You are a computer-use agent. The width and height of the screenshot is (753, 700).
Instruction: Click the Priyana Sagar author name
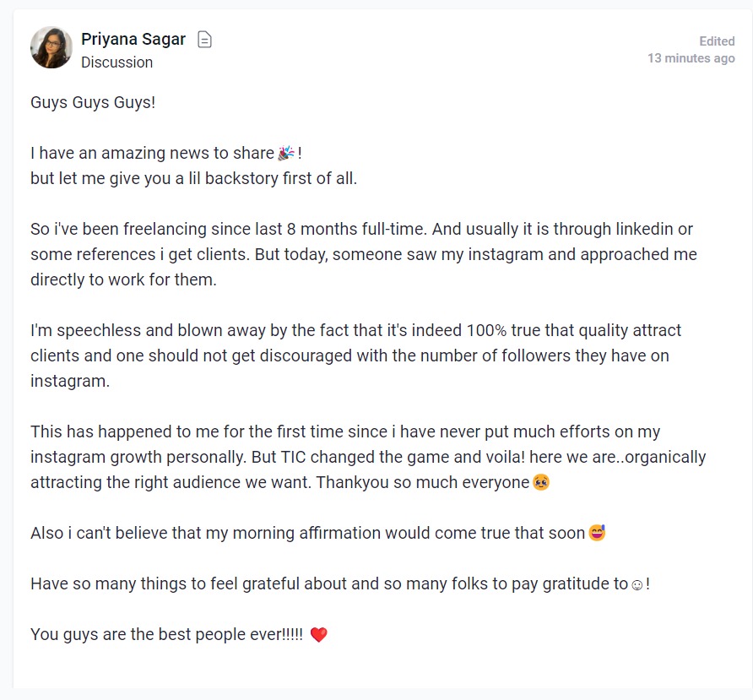(133, 39)
